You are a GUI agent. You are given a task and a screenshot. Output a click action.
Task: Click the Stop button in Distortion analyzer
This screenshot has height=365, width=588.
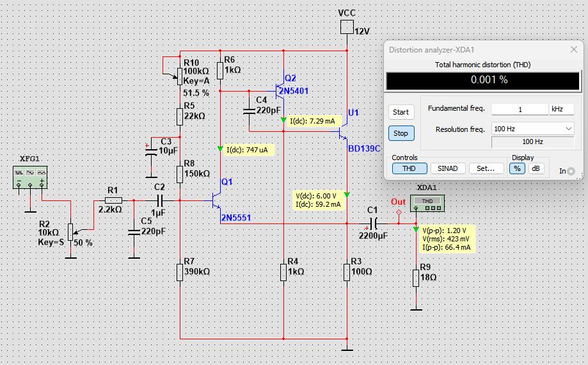401,133
